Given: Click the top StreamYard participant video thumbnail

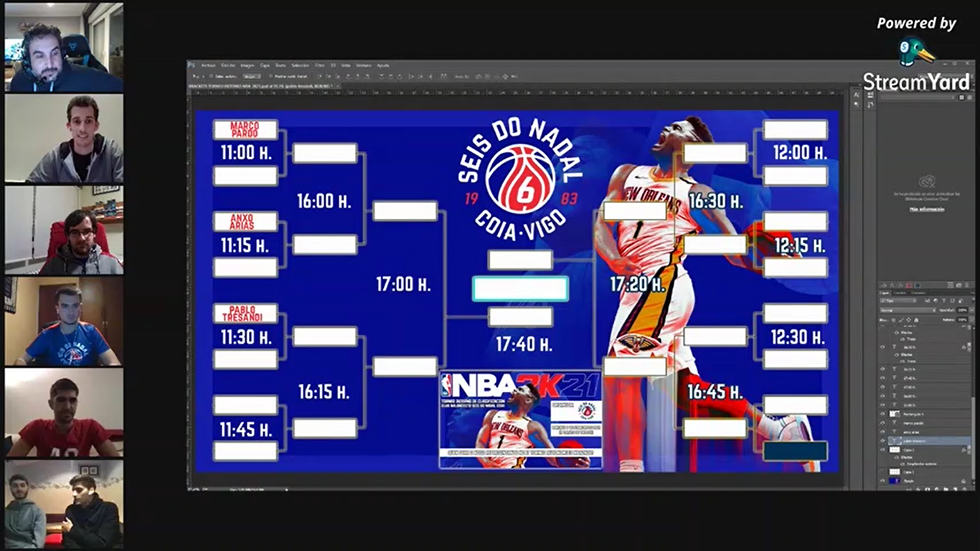Looking at the screenshot, I should point(64,47).
